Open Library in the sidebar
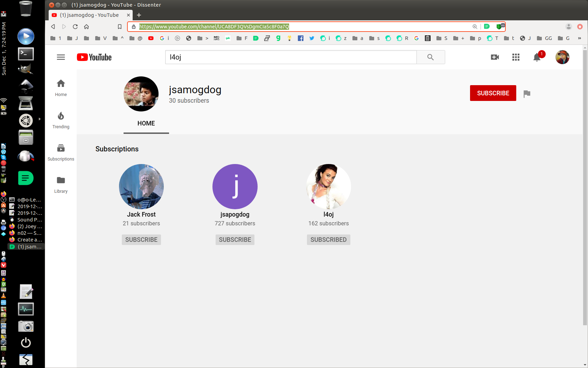 point(61,185)
